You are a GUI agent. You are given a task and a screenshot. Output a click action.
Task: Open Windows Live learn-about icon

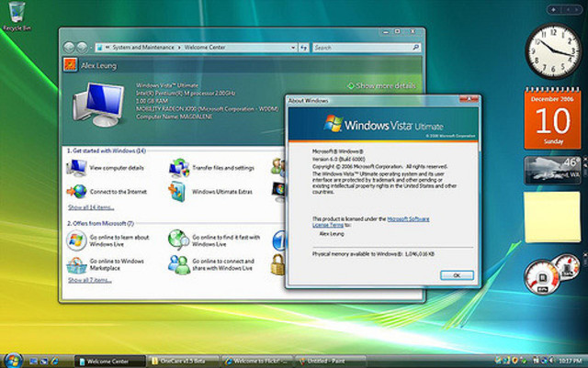click(76, 240)
